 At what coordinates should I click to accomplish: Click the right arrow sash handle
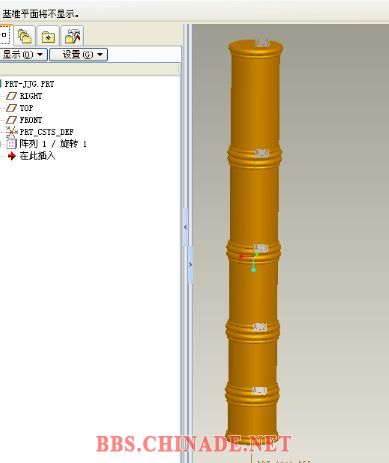click(x=190, y=265)
